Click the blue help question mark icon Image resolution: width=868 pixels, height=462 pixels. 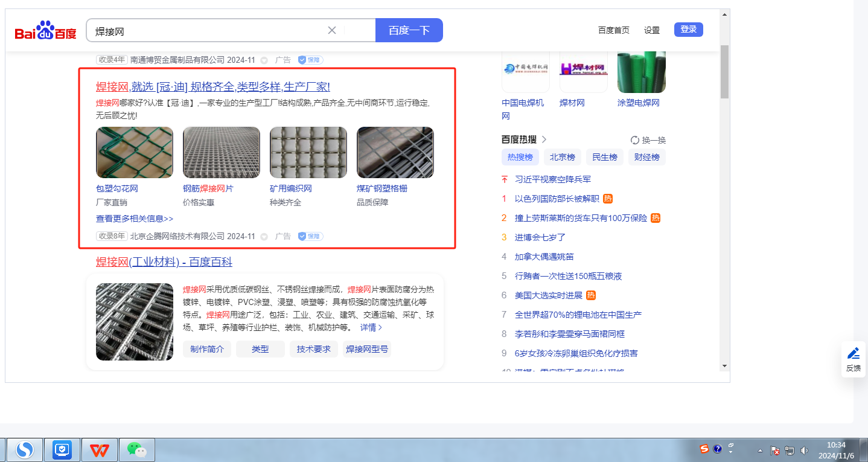click(718, 449)
